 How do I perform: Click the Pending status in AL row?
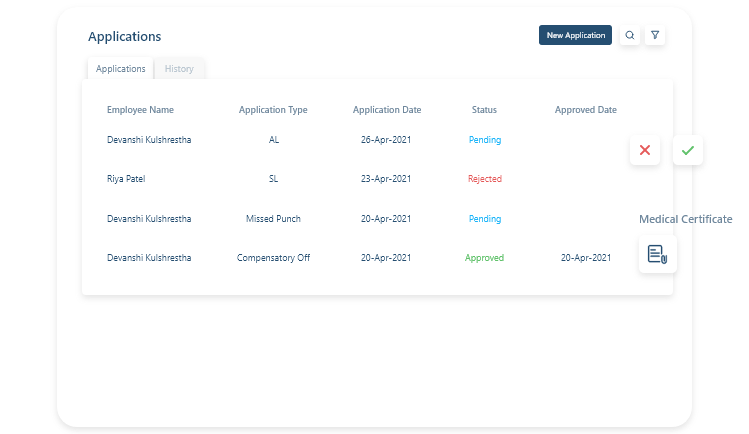485,140
